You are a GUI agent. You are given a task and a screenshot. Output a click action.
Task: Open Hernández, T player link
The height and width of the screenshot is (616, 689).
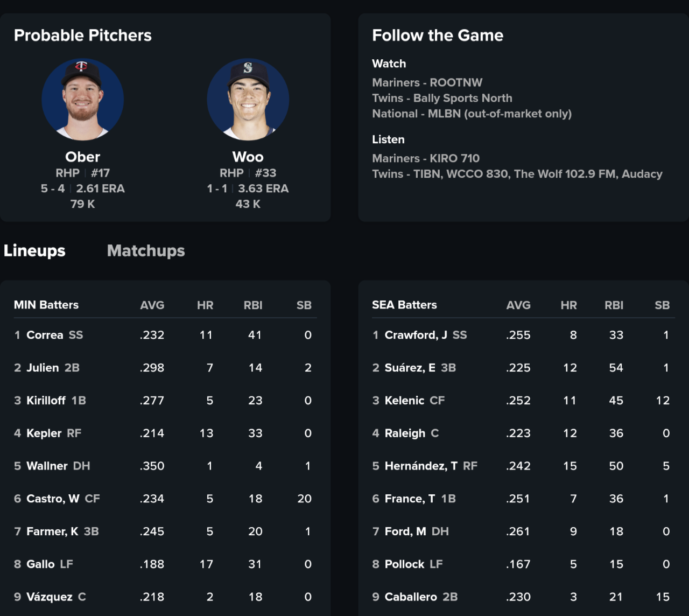[x=421, y=466]
